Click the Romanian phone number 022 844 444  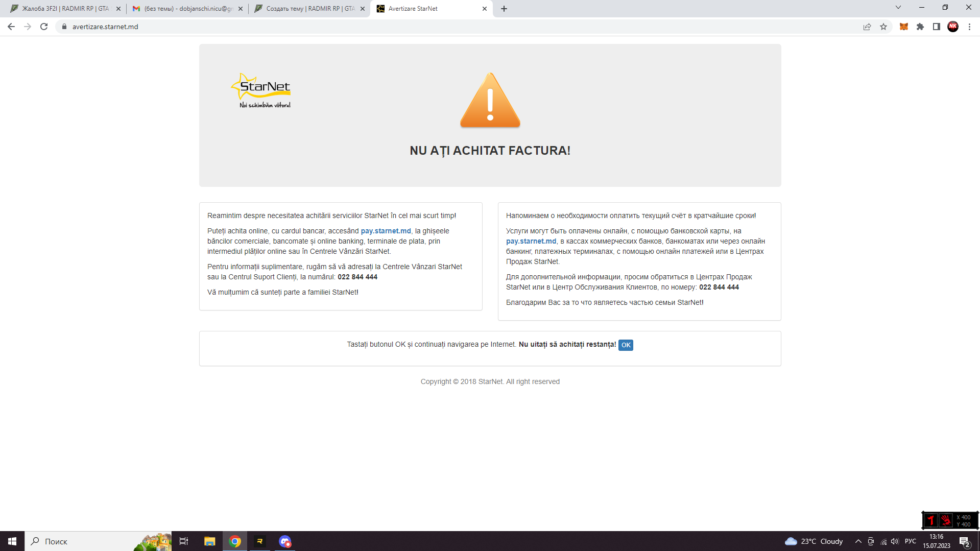[357, 277]
